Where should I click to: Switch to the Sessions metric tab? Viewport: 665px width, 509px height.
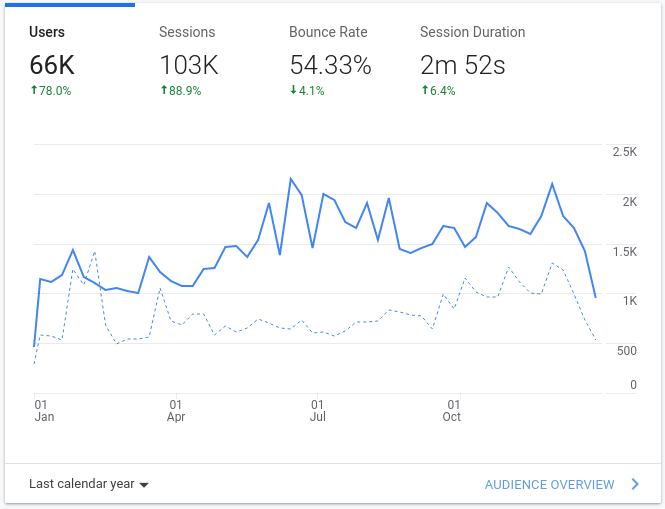[188, 32]
